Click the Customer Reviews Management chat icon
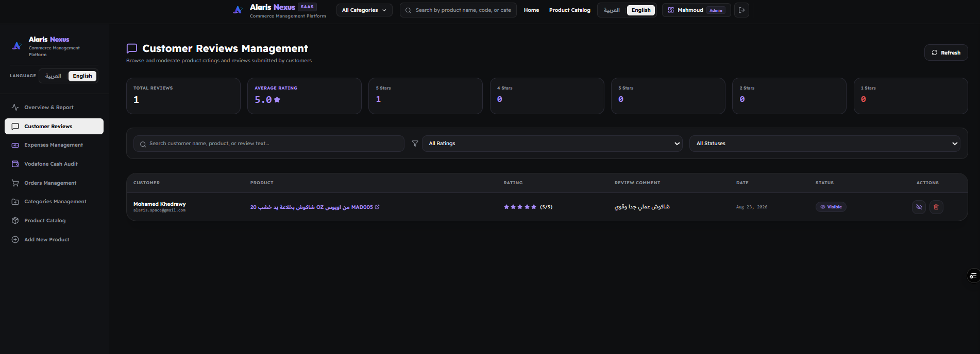The image size is (980, 354). 131,48
